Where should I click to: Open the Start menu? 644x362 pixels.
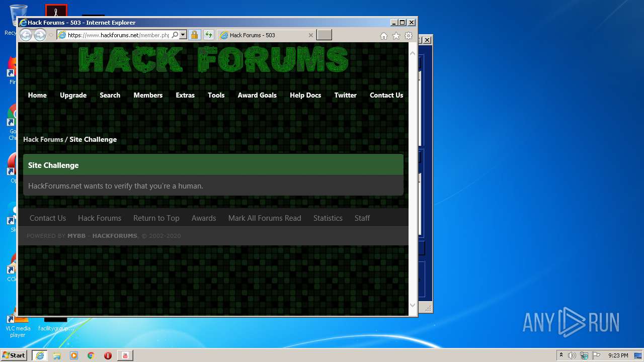pos(14,355)
